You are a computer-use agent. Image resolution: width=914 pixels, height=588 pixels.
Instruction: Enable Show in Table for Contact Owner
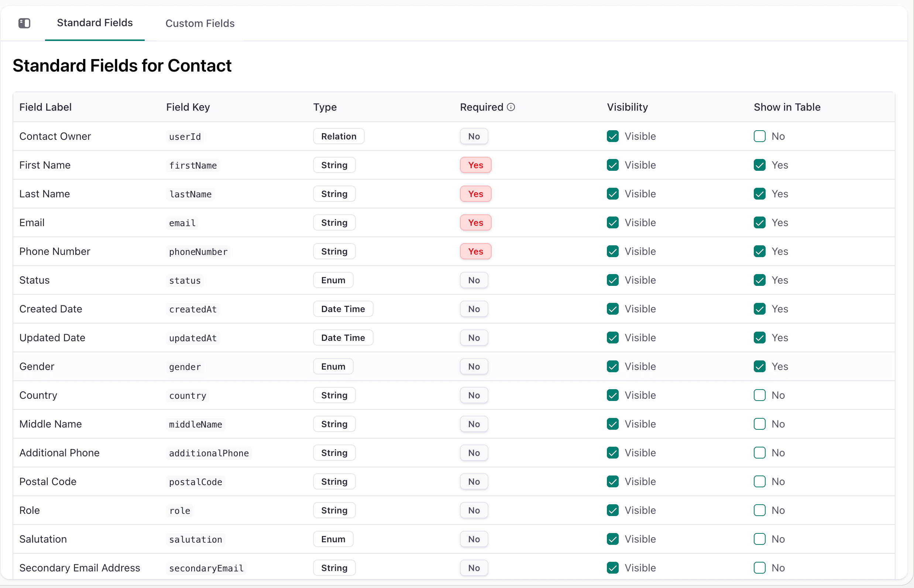(759, 136)
